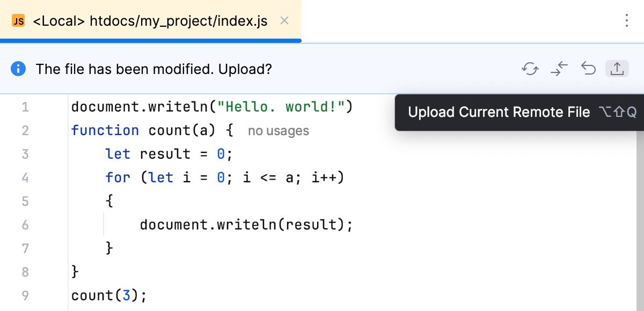This screenshot has width=644, height=311.
Task: Select line number 3 in the gutter
Action: click(x=25, y=154)
